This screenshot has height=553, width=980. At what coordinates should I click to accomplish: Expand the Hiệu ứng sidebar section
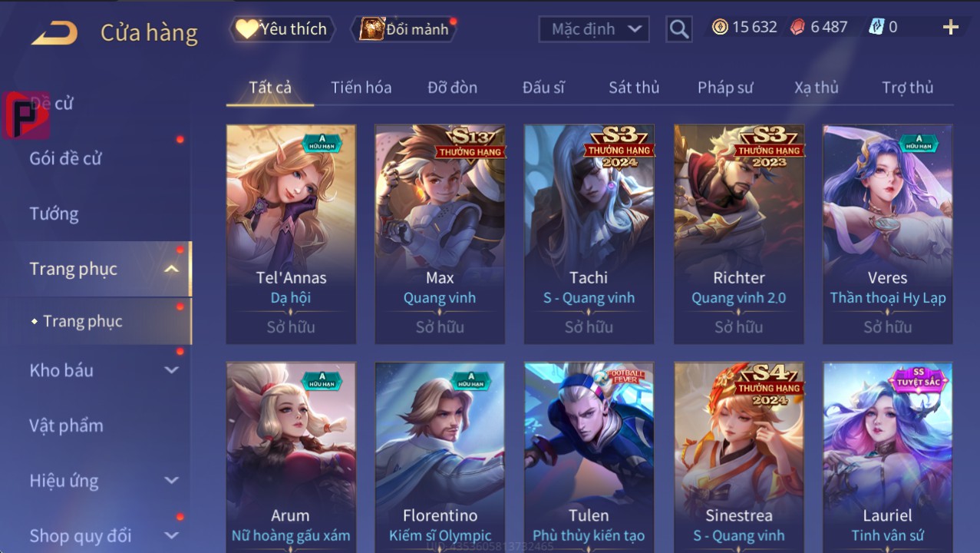pos(172,481)
